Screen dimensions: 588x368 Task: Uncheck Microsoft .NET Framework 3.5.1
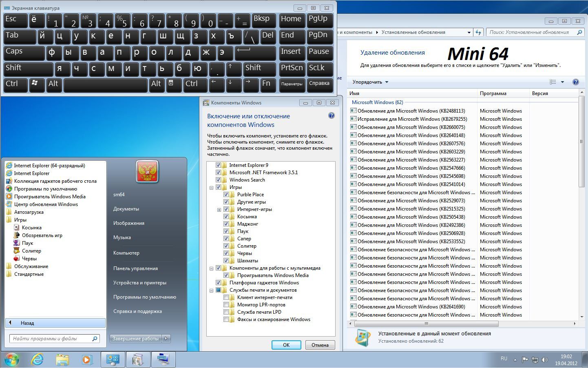[x=218, y=173]
